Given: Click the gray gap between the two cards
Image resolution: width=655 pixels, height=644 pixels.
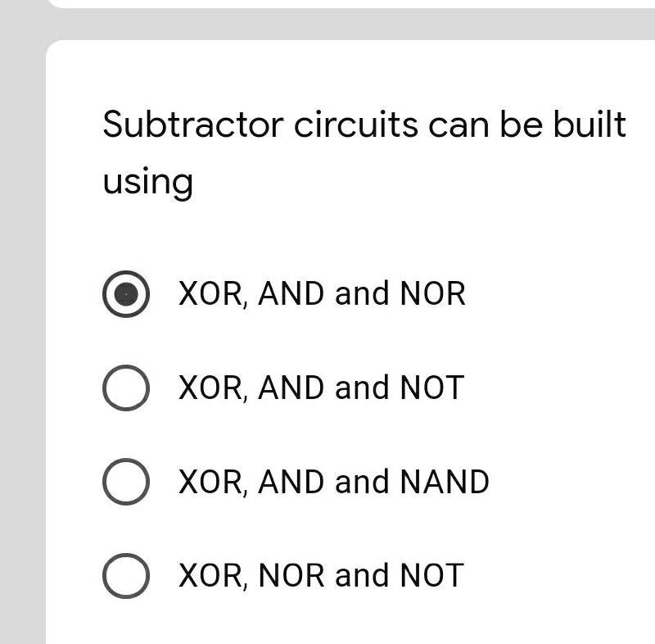Looking at the screenshot, I should 351,25.
